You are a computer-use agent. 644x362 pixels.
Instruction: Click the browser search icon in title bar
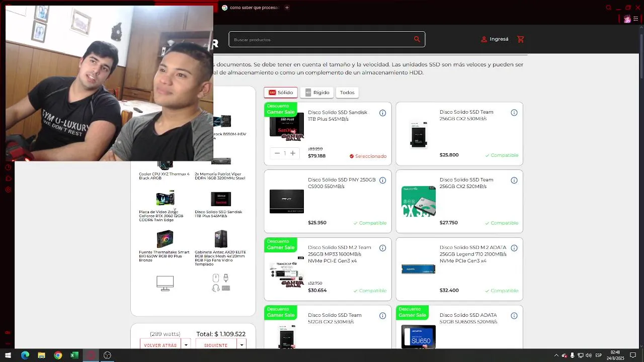pyautogui.click(x=608, y=8)
